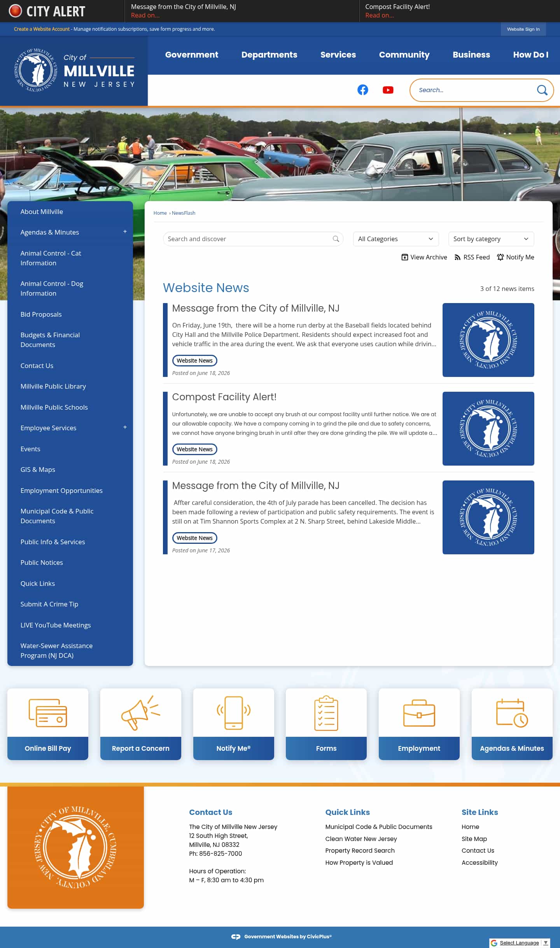Open GIS & Maps sidebar link
This screenshot has width=560, height=948.
[38, 470]
